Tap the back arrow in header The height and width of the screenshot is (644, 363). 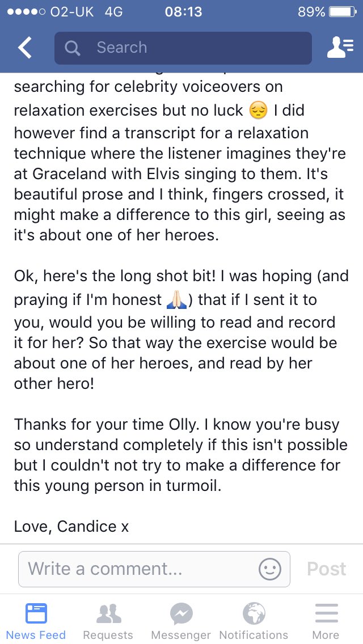click(24, 47)
